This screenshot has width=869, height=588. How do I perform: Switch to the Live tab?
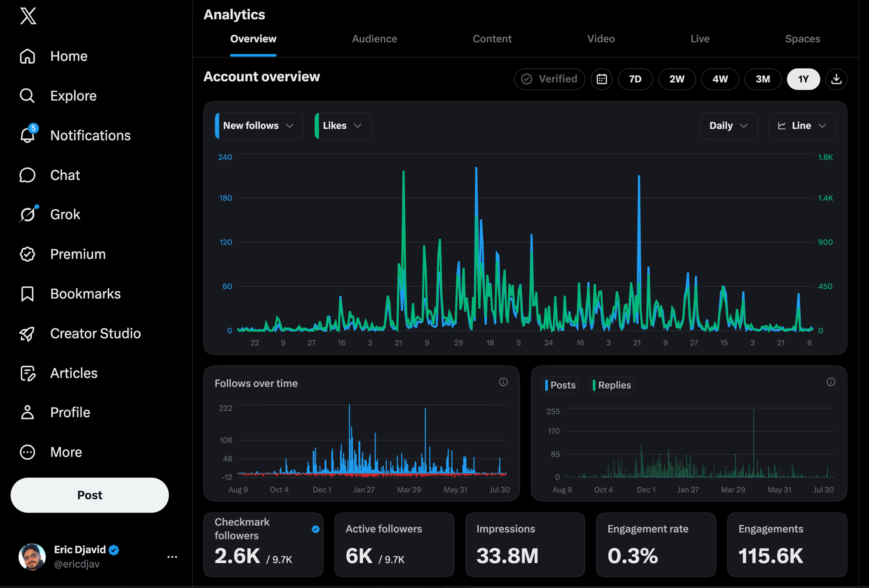point(700,39)
